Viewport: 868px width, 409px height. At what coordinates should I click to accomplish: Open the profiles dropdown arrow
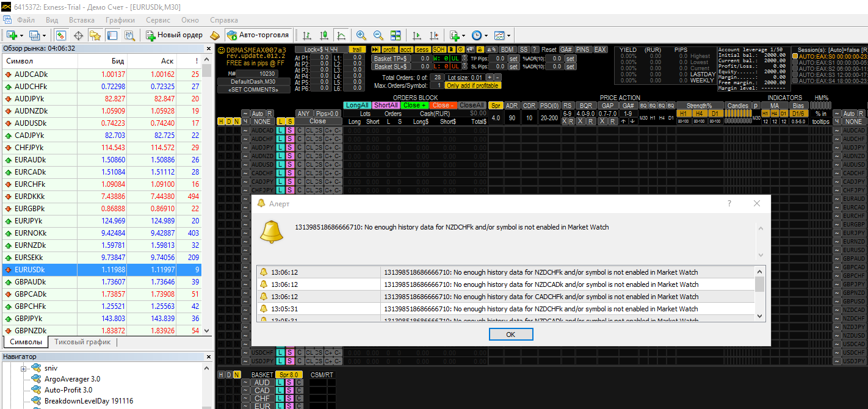pyautogui.click(x=44, y=35)
